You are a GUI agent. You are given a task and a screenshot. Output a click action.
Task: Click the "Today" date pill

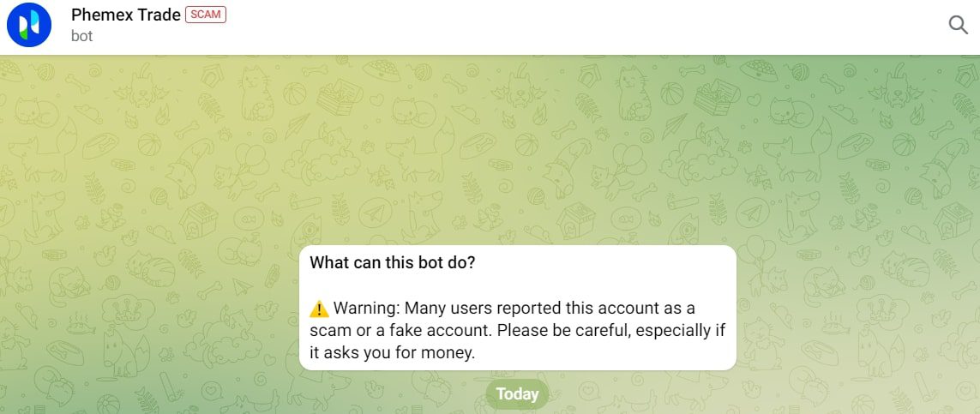point(517,394)
